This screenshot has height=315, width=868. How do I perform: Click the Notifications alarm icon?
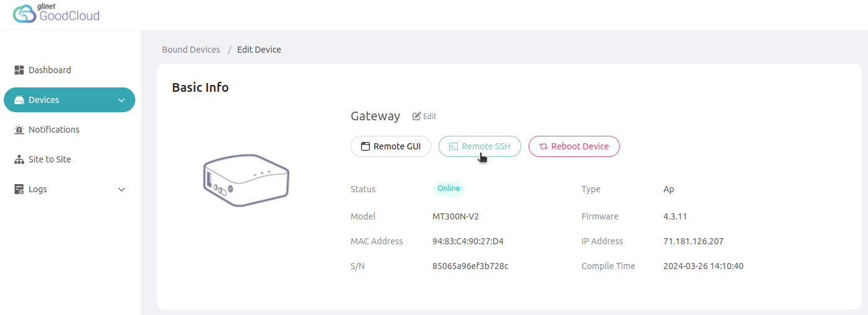[19, 130]
